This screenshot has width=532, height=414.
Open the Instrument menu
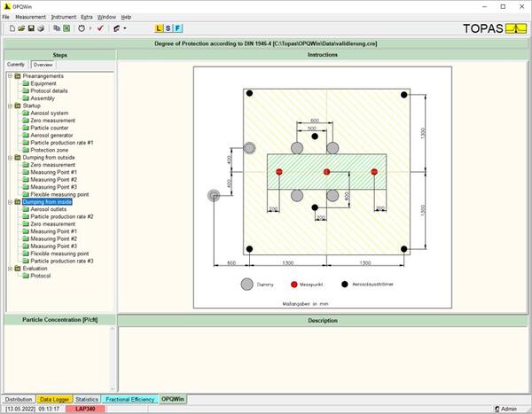pyautogui.click(x=64, y=17)
